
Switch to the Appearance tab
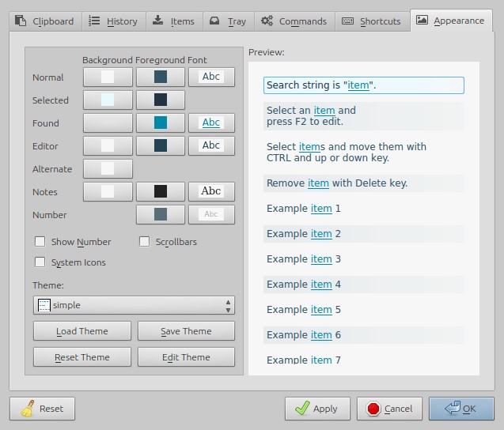click(450, 21)
